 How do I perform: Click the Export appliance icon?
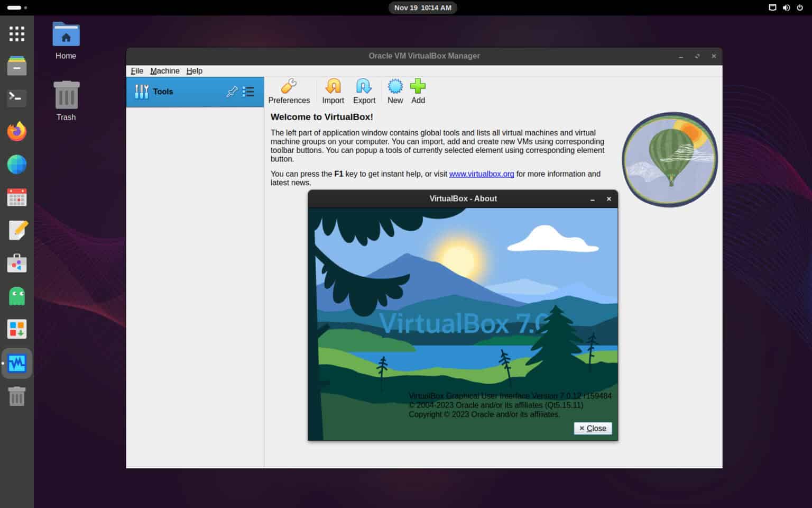364,91
